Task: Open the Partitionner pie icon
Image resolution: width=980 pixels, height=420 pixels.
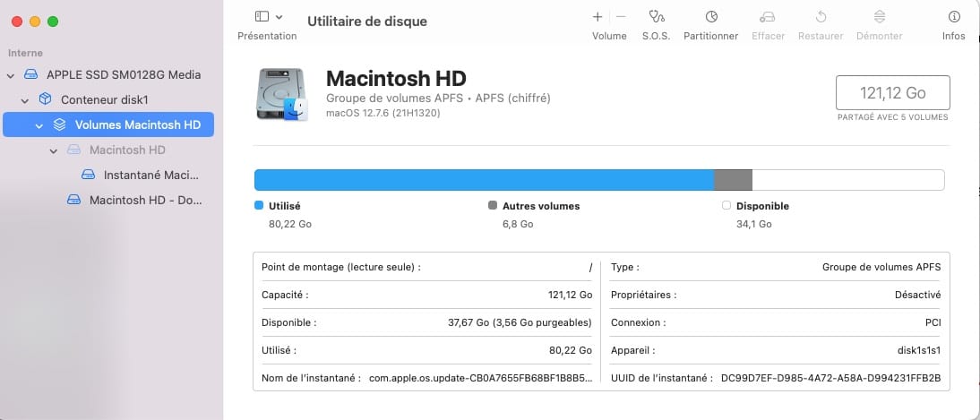Action: 710,17
